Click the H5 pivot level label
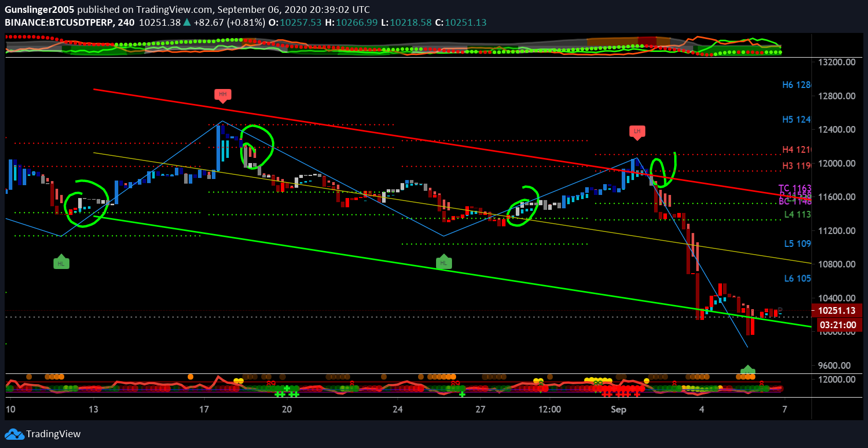The image size is (868, 448). pyautogui.click(x=797, y=119)
